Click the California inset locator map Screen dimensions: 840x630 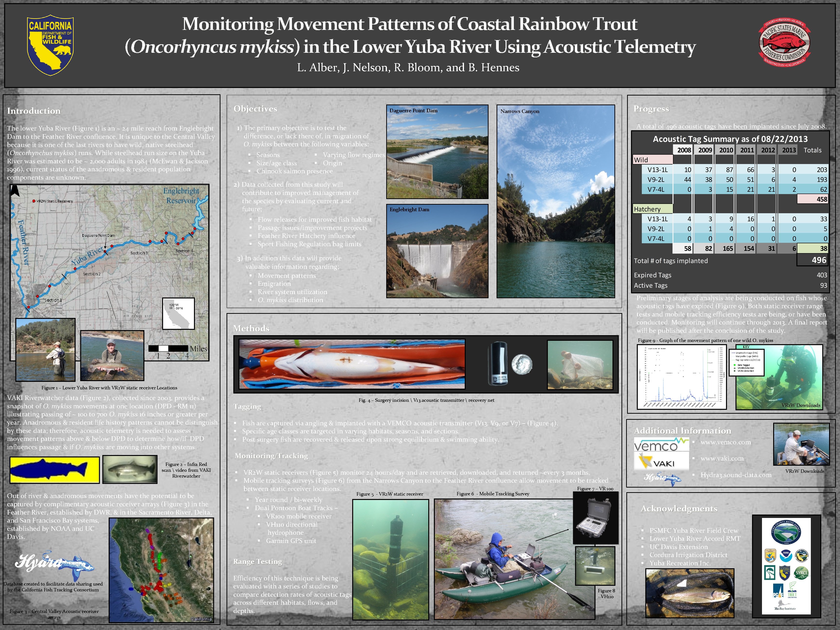point(178,314)
